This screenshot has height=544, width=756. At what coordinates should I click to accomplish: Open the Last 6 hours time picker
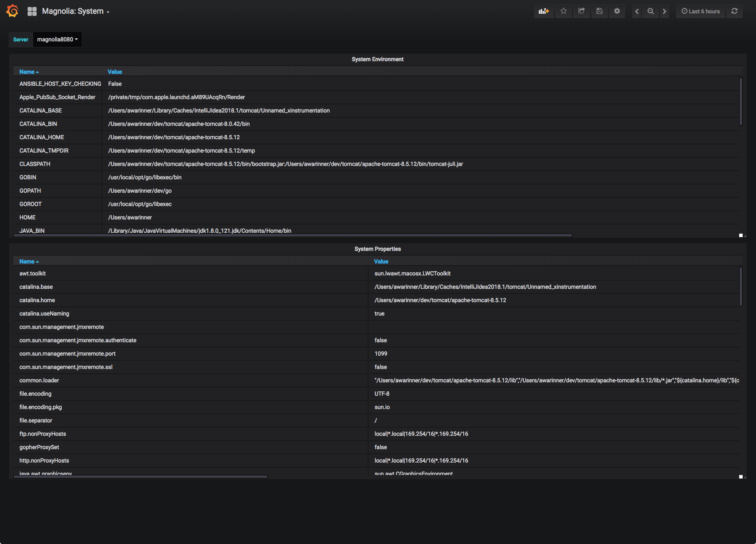[x=700, y=11]
